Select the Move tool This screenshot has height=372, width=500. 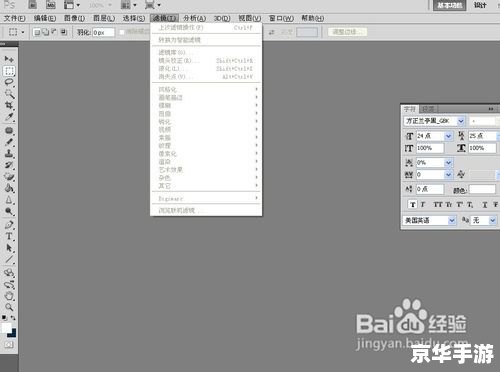tap(9, 59)
